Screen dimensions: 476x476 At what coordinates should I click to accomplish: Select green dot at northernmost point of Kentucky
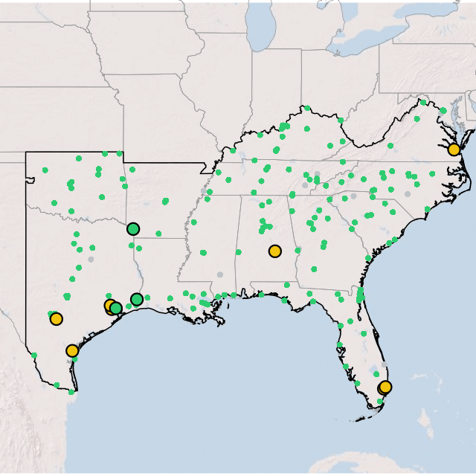click(307, 108)
